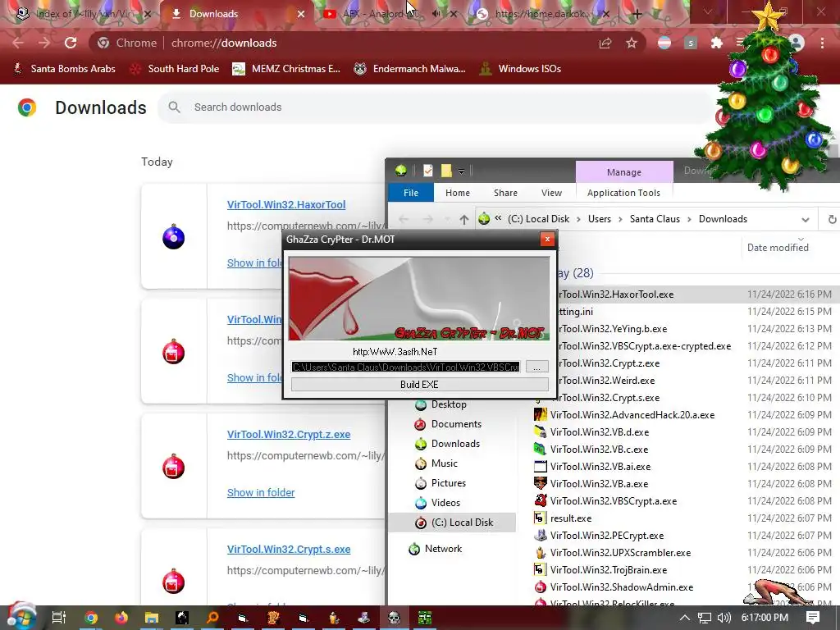Sort files by Date modified column
Screen dimensions: 840x630
[778, 248]
